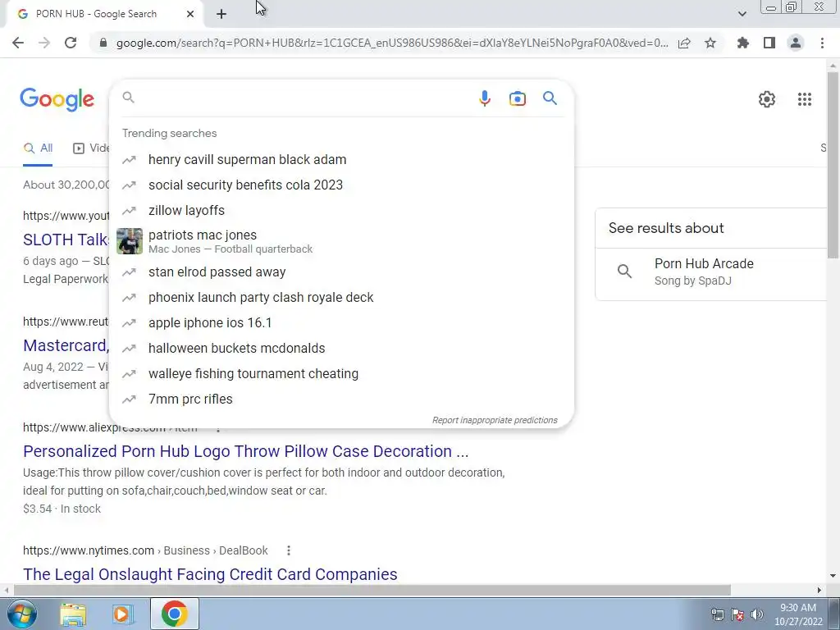Click the volume speaker tray icon
Image resolution: width=840 pixels, height=630 pixels.
(756, 614)
